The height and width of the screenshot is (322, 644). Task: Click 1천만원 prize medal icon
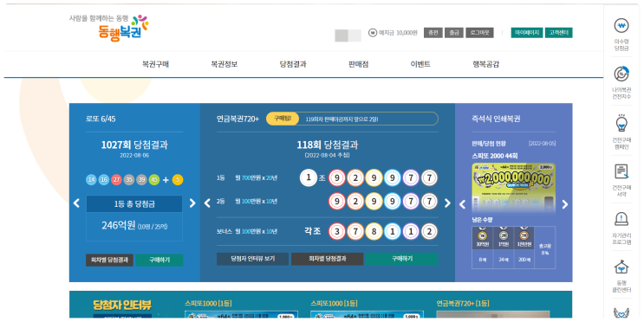[x=524, y=235]
